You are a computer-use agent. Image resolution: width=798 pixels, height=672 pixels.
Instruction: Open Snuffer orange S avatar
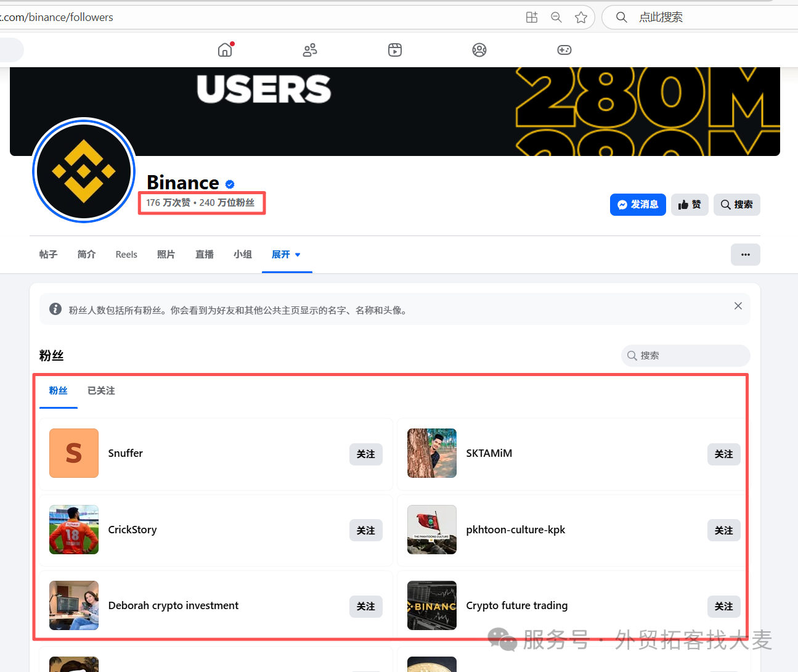coord(74,453)
